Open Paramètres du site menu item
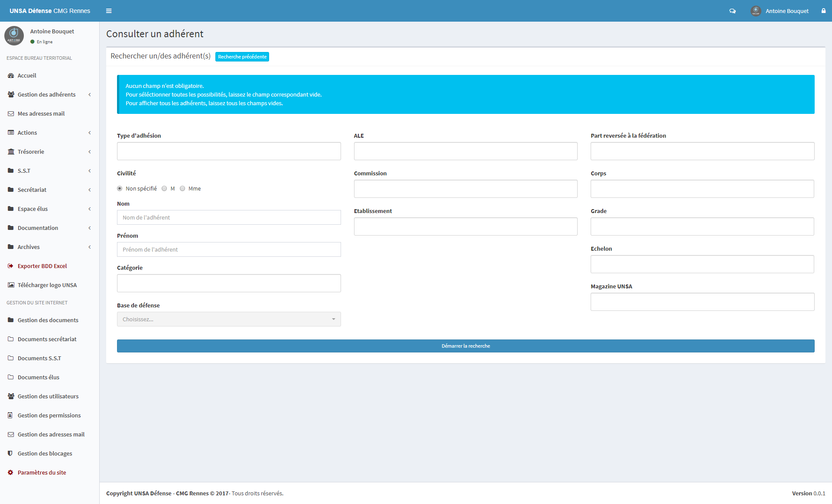 tap(49, 472)
